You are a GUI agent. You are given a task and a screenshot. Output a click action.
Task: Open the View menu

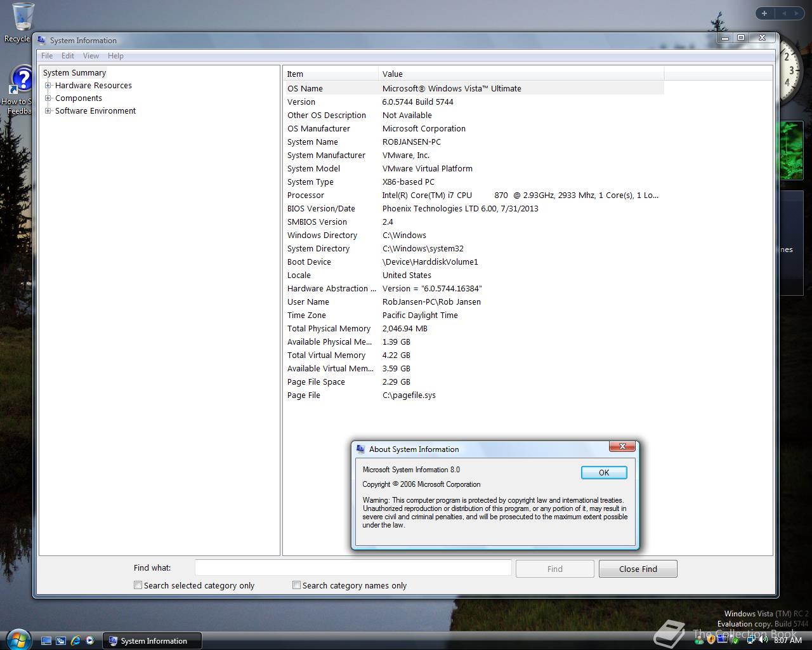(91, 56)
